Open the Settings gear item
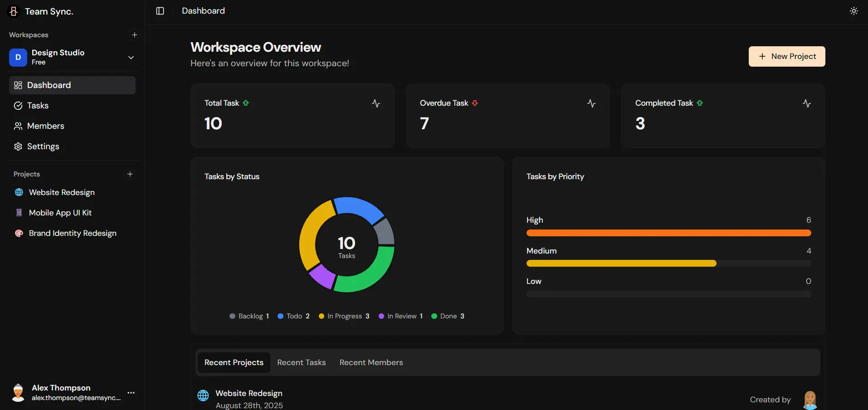 [43, 146]
